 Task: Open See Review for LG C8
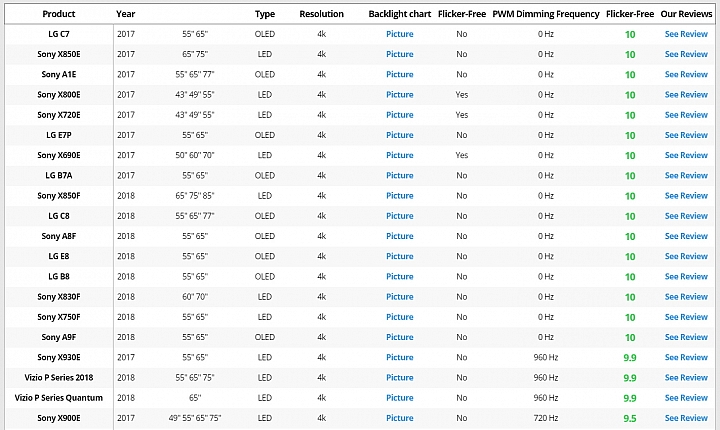pos(686,216)
